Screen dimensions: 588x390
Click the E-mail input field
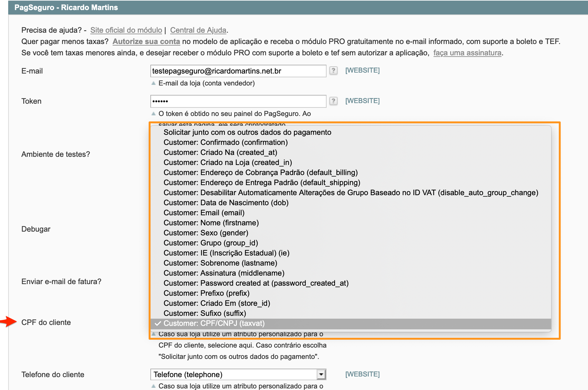pyautogui.click(x=238, y=71)
